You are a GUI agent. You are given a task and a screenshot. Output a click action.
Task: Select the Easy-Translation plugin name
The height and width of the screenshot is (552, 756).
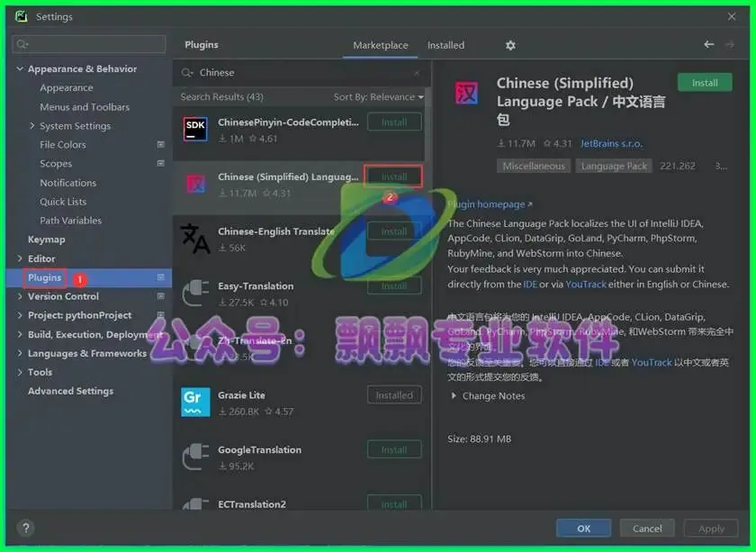click(256, 286)
